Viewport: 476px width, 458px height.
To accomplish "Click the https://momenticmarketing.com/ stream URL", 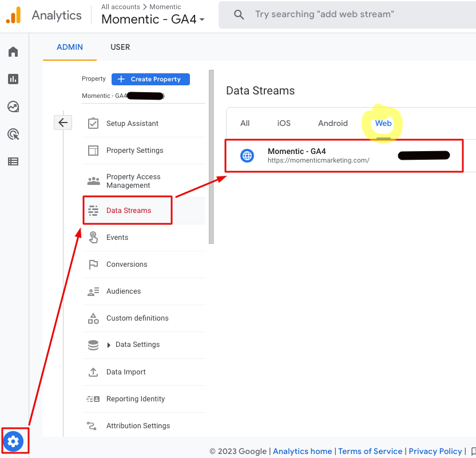I will click(319, 160).
